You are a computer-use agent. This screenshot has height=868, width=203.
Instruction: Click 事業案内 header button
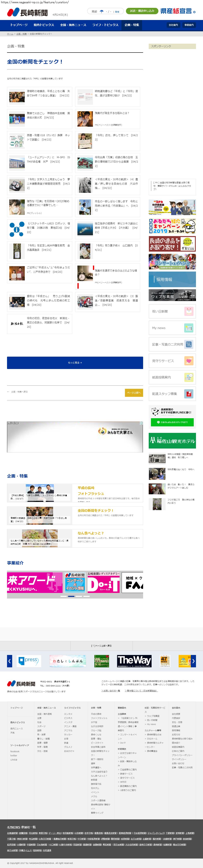click(x=189, y=25)
